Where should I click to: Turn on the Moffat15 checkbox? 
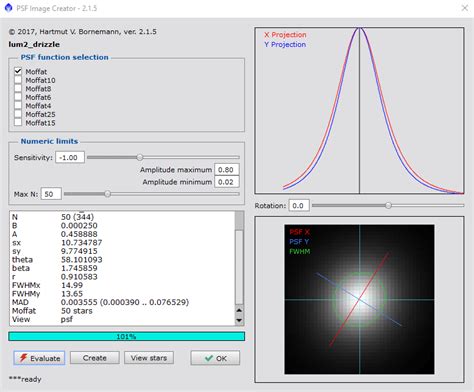tap(18, 123)
